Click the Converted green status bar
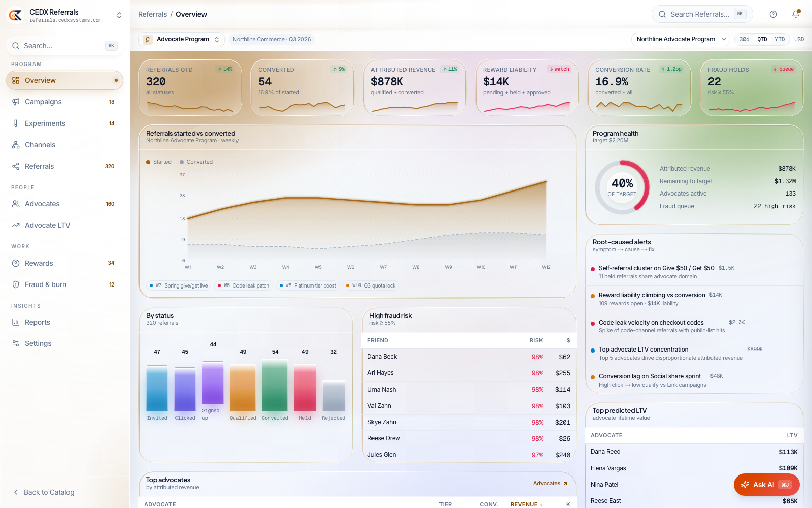Image resolution: width=812 pixels, height=508 pixels. click(x=275, y=385)
